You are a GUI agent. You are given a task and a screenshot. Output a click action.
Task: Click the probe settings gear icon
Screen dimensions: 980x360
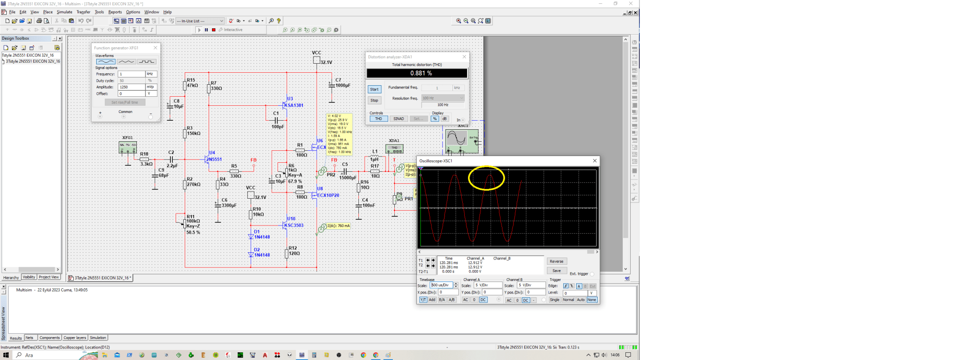pyautogui.click(x=336, y=30)
